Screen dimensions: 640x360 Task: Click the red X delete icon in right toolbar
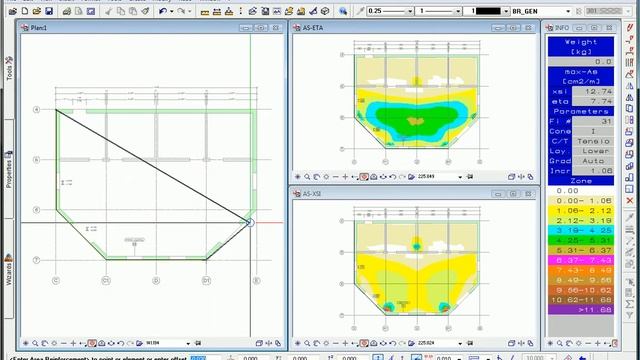coord(629,200)
